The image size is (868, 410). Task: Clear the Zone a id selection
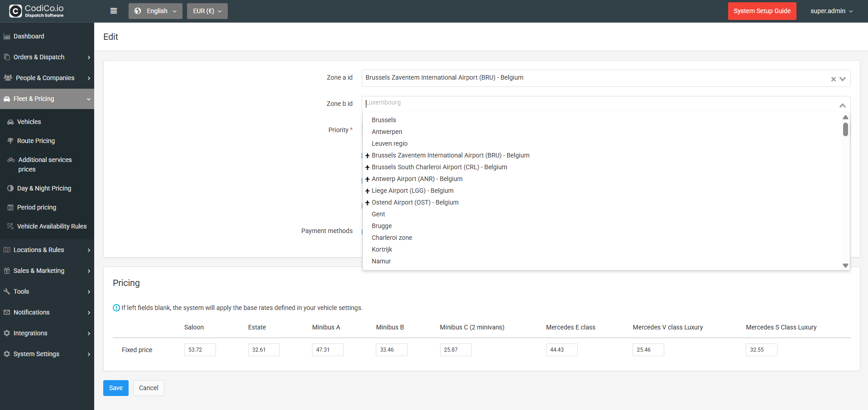(833, 79)
